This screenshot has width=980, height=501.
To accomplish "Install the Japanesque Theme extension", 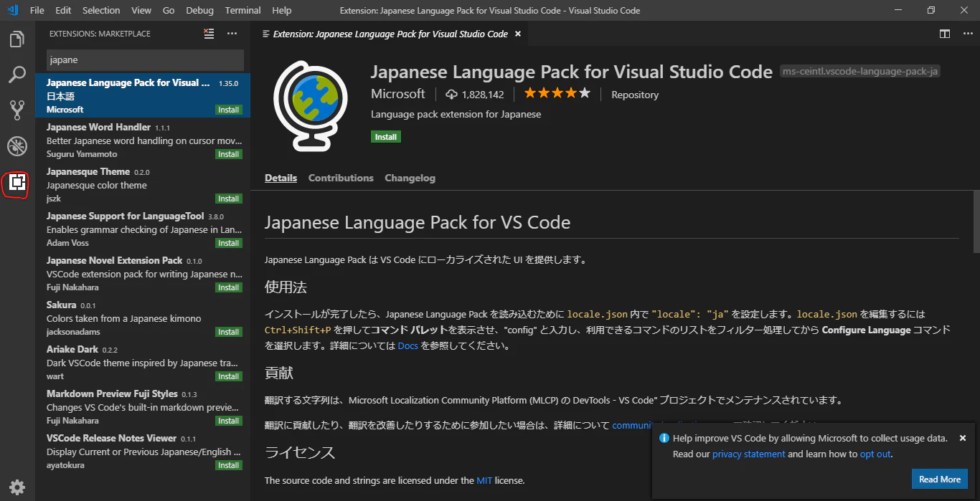I will (229, 199).
